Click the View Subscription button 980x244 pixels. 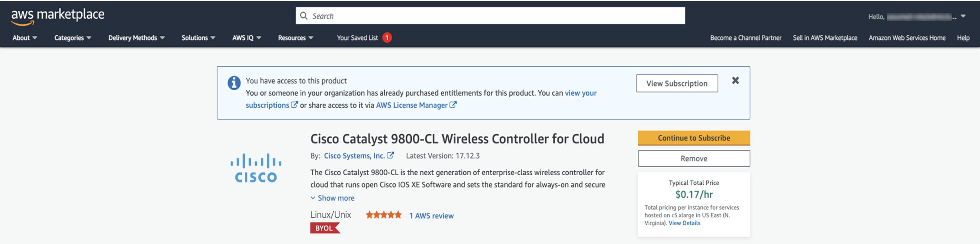677,83
